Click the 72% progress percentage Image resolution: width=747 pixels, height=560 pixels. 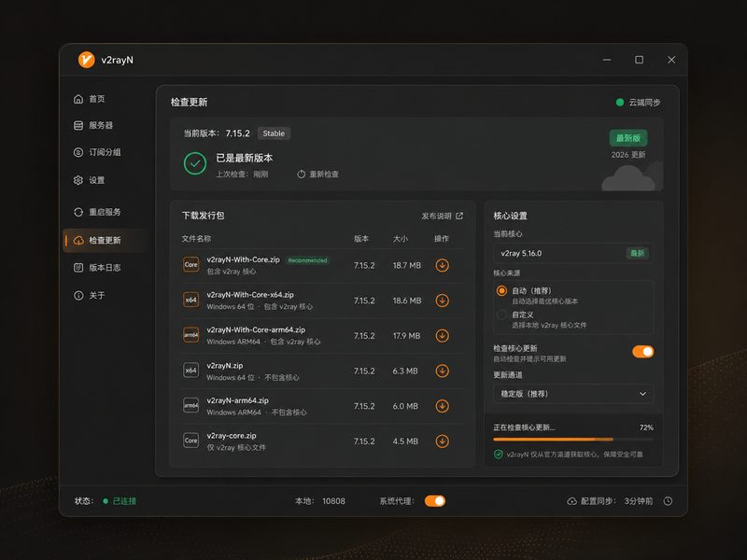click(x=646, y=427)
